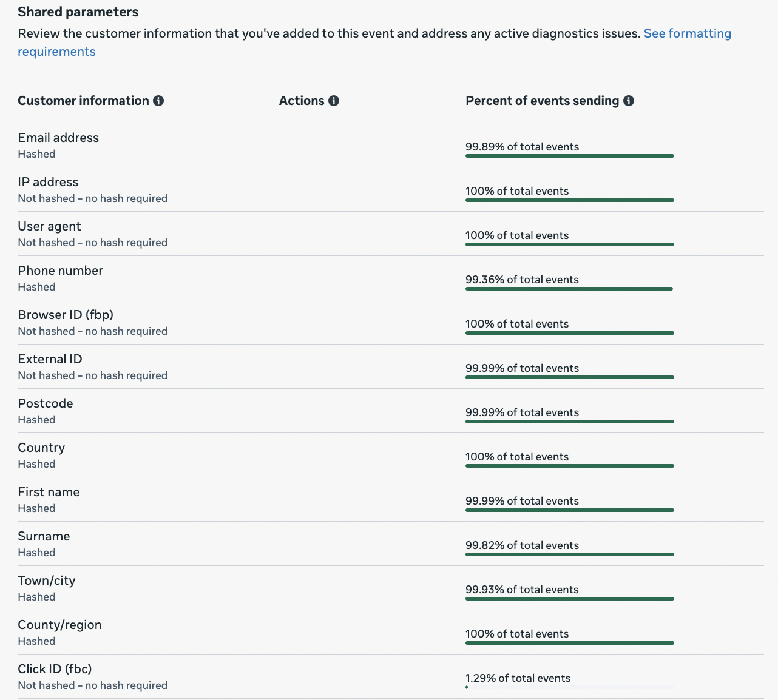Select the First name row label
The width and height of the screenshot is (778, 700).
pyautogui.click(x=49, y=492)
